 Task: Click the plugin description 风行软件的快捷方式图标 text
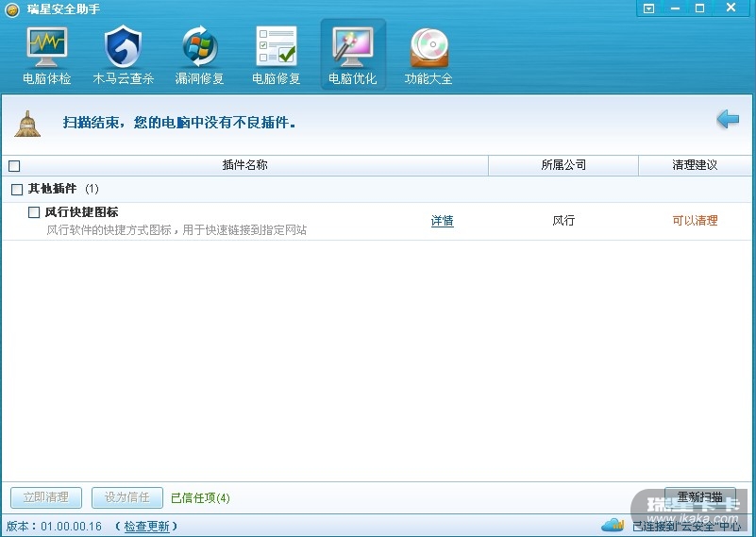pos(176,230)
